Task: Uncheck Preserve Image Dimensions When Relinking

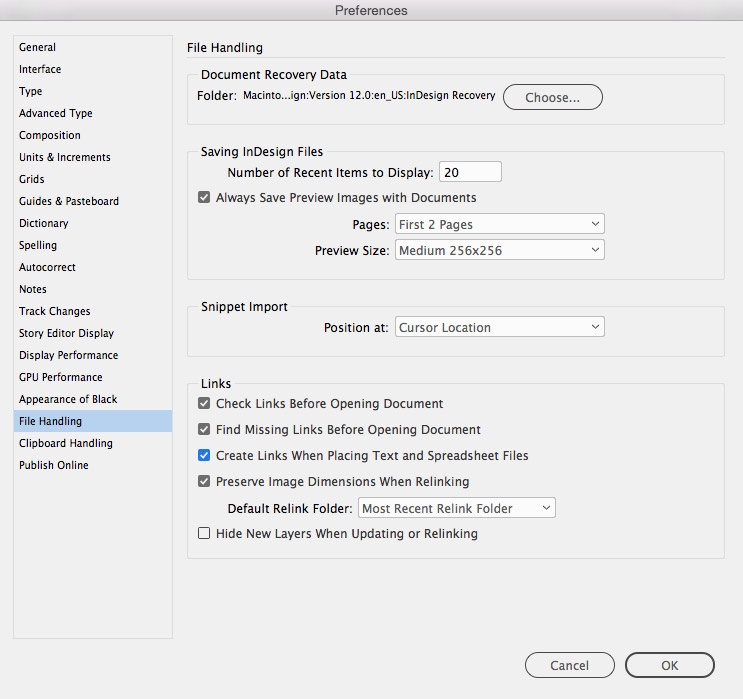Action: coord(204,482)
